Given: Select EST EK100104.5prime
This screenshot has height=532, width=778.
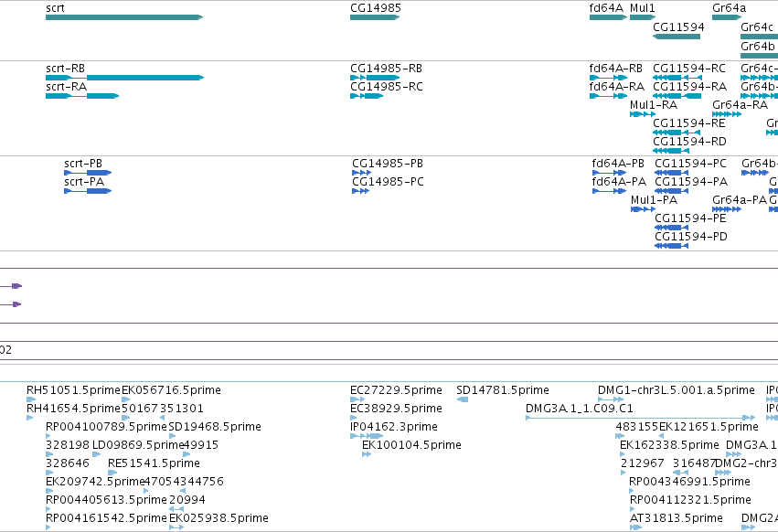Looking at the screenshot, I should click(367, 454).
